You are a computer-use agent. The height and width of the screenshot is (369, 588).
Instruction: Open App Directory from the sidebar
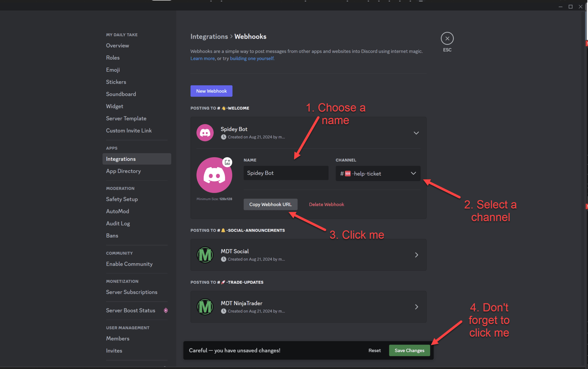point(123,171)
